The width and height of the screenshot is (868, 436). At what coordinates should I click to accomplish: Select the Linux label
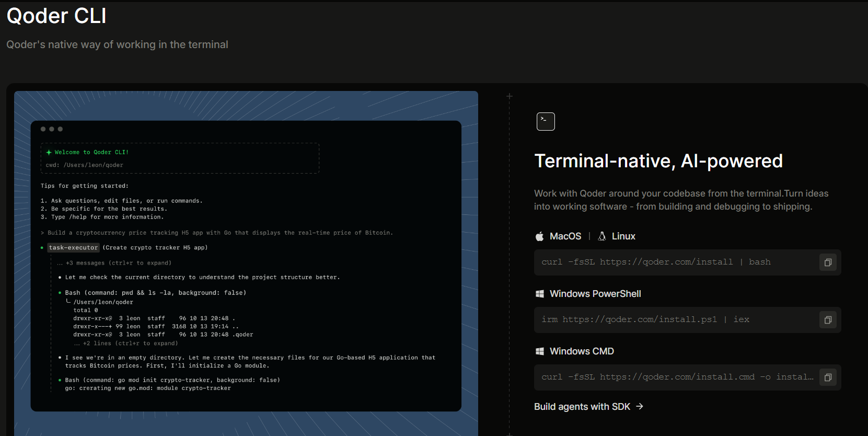623,236
